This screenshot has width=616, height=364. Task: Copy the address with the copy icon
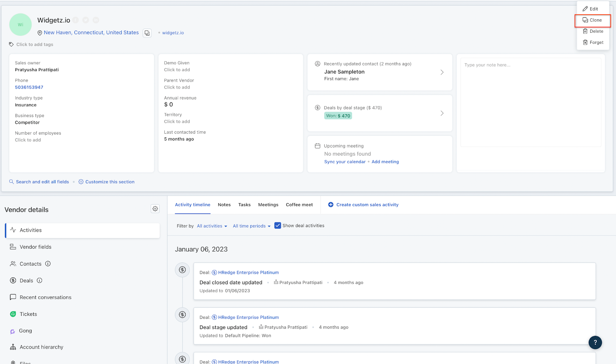tap(147, 33)
